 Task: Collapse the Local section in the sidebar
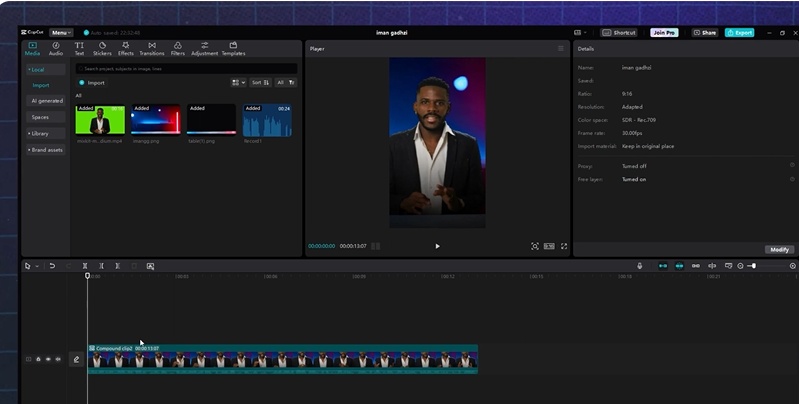[x=45, y=70]
